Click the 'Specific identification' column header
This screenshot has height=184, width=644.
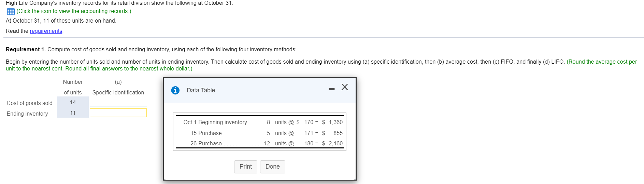(118, 93)
